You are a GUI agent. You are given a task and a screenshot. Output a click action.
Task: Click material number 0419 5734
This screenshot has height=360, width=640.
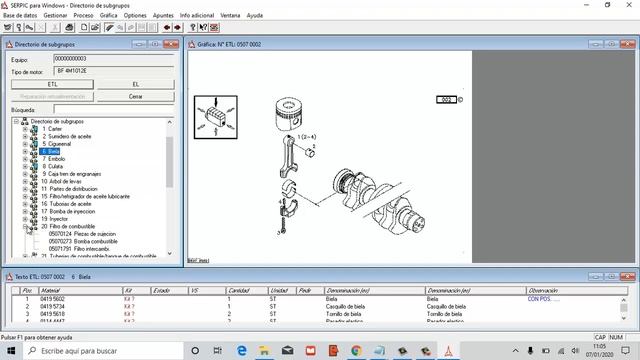[52, 307]
